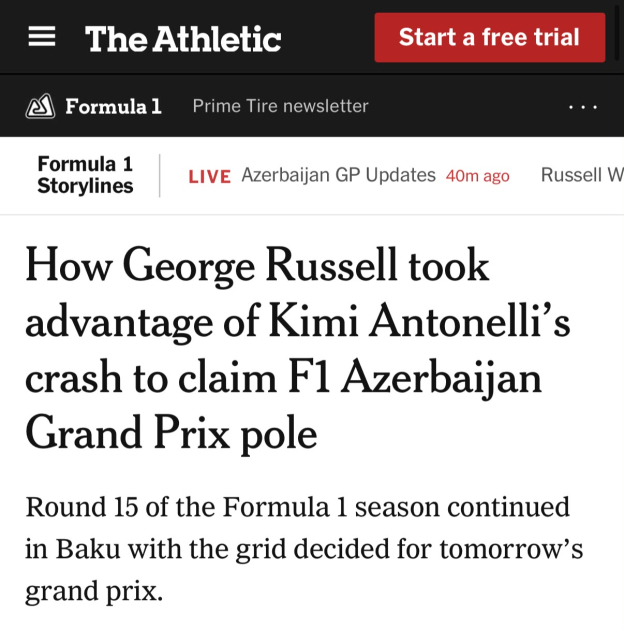624x630 pixels.
Task: Click the Formula 1 Storylines label
Action: coord(85,175)
